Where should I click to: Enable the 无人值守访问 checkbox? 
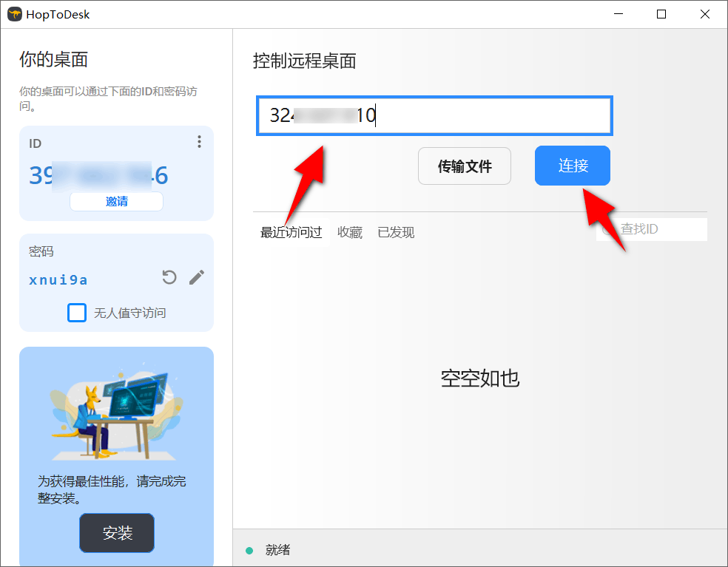(x=77, y=313)
